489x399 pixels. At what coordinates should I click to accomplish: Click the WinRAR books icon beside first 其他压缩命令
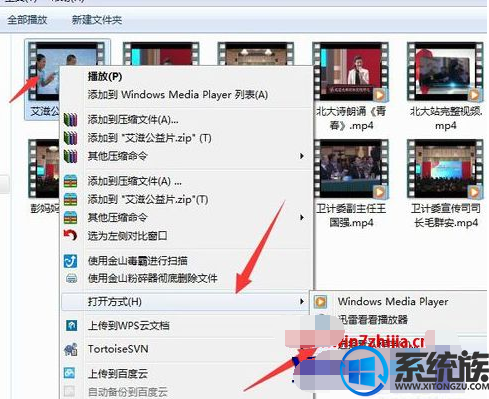point(70,156)
